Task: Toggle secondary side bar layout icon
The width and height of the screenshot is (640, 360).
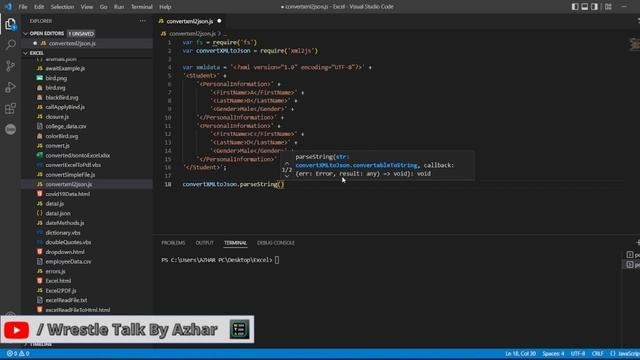Action: pos(594,7)
